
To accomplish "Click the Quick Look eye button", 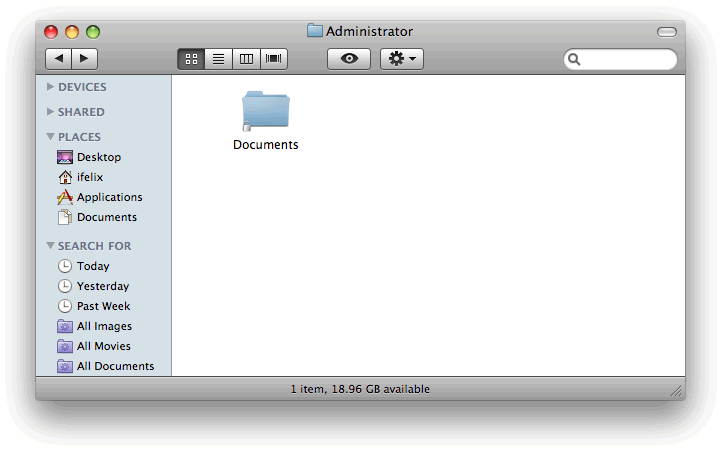I will tap(349, 59).
